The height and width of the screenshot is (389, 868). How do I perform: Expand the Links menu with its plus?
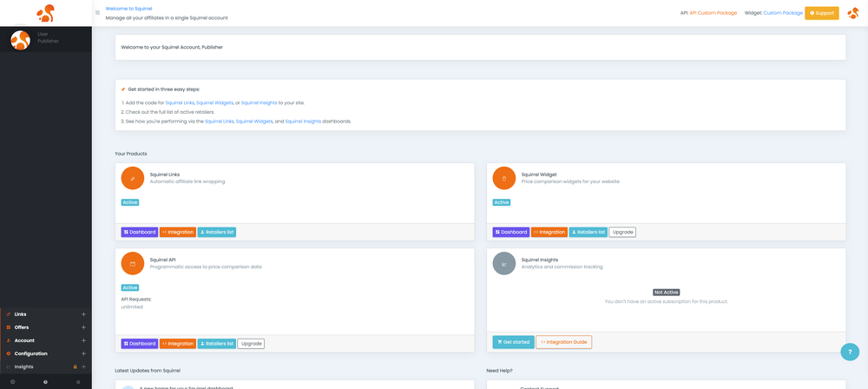click(x=83, y=314)
